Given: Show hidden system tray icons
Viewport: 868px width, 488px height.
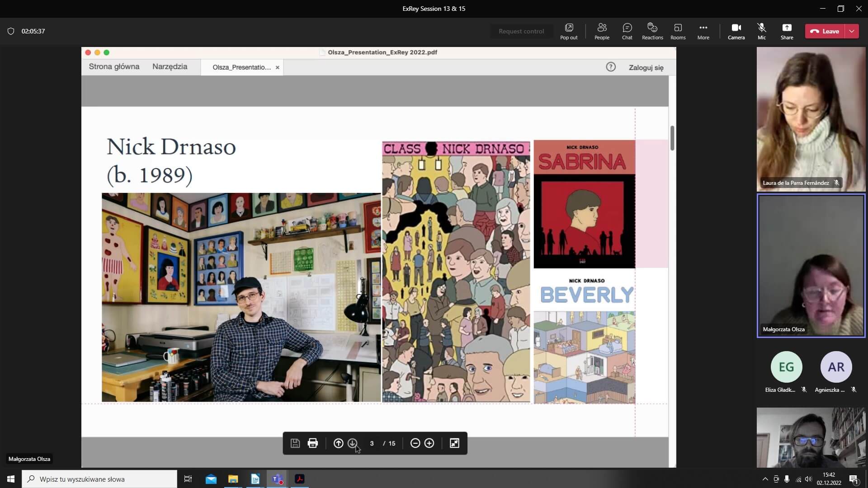Looking at the screenshot, I should pyautogui.click(x=765, y=479).
